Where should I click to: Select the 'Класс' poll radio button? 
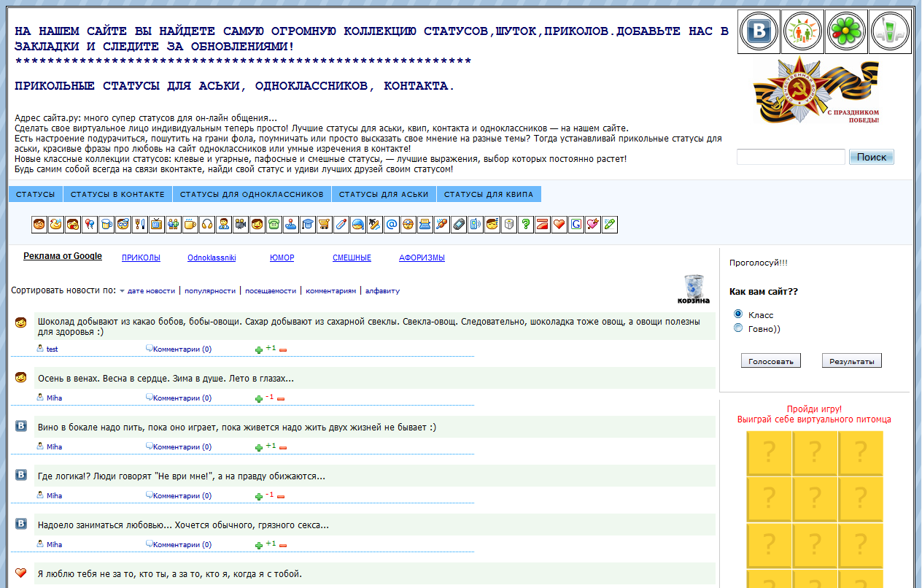point(737,314)
